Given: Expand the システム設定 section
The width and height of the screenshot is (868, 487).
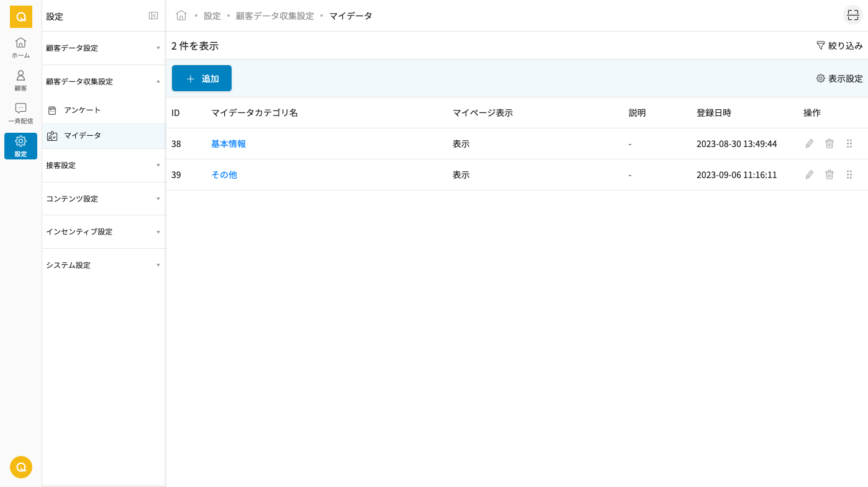Looking at the screenshot, I should 103,265.
